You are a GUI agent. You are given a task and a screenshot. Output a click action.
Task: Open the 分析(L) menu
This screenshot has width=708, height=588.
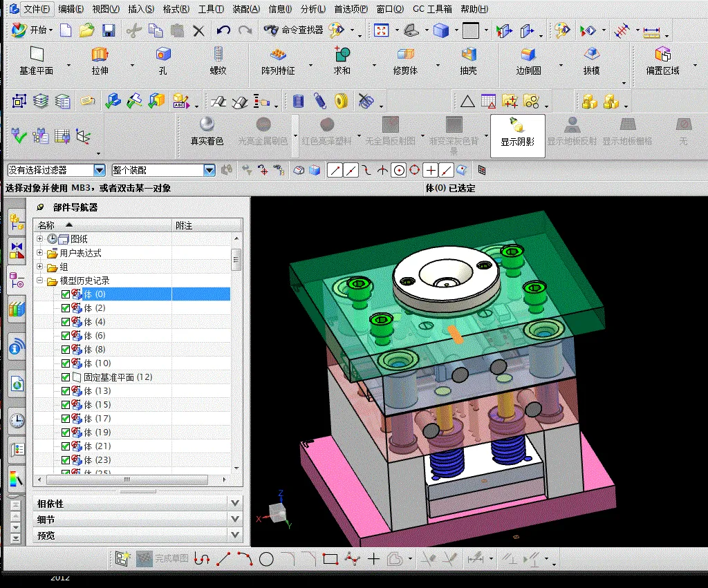point(313,8)
